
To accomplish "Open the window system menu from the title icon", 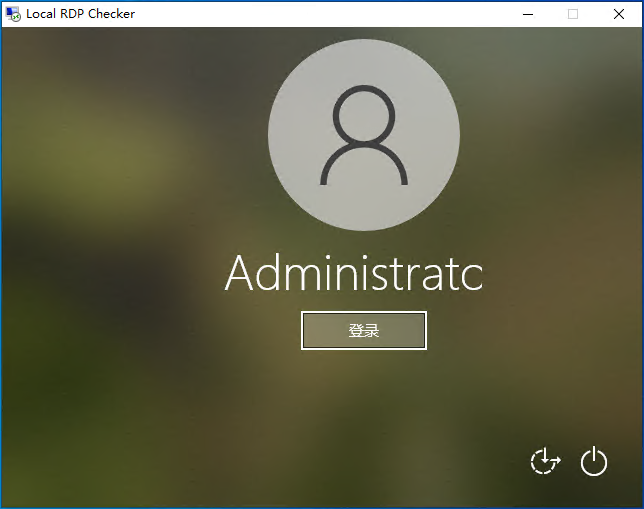I will [13, 14].
